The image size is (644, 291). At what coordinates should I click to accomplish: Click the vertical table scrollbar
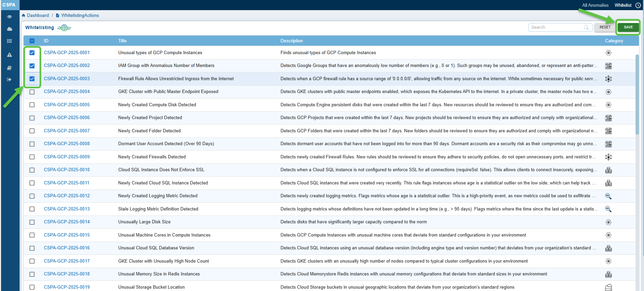pos(637,95)
